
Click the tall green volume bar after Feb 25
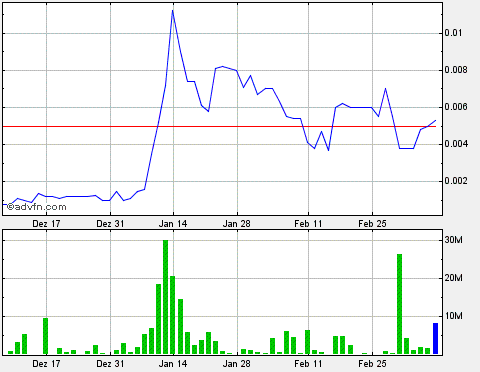click(399, 304)
